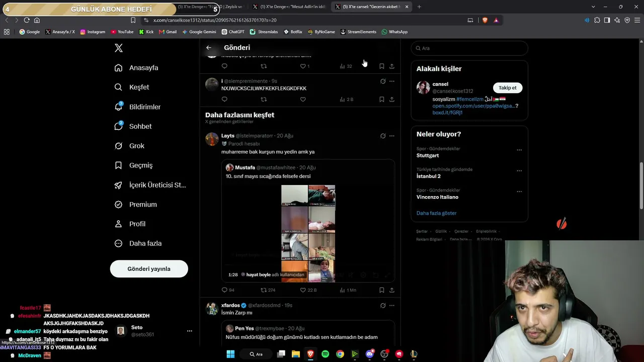Follow cansel with Takip et
This screenshot has width=644, height=362.
click(x=508, y=88)
